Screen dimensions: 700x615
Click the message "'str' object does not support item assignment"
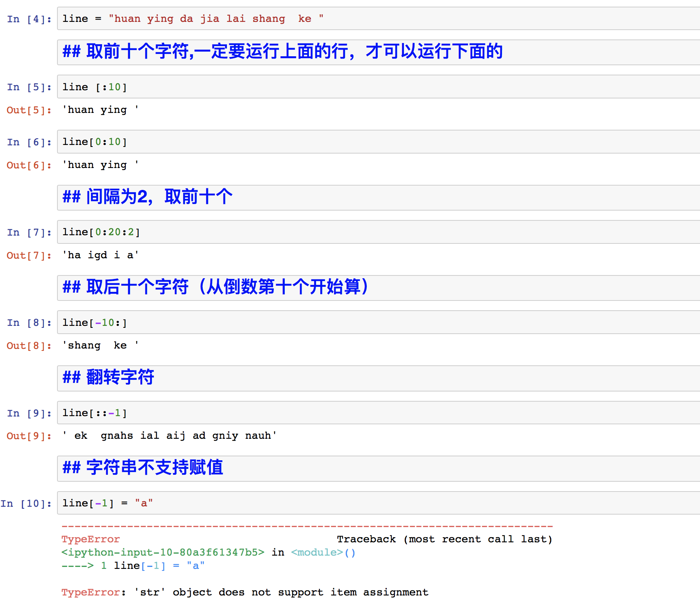[x=281, y=592]
